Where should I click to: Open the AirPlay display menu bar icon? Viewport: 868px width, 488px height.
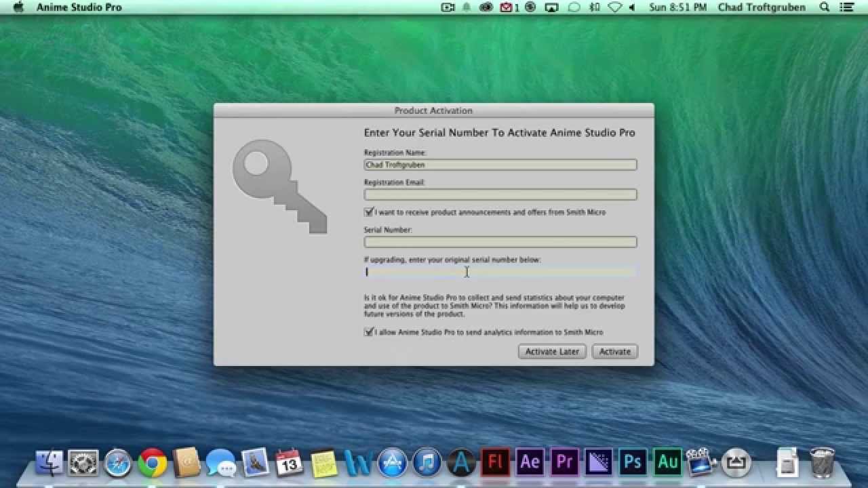(x=552, y=7)
